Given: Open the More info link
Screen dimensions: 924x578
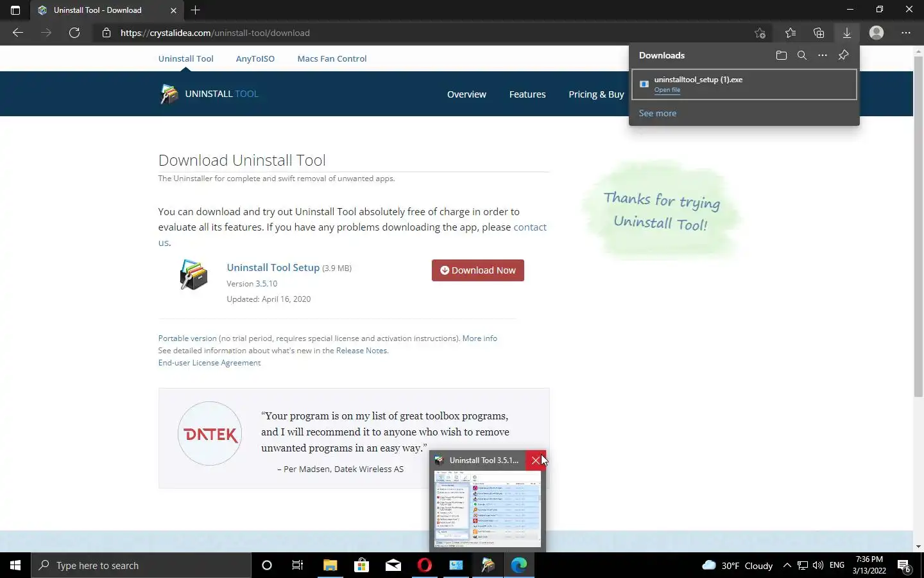Looking at the screenshot, I should [x=479, y=338].
